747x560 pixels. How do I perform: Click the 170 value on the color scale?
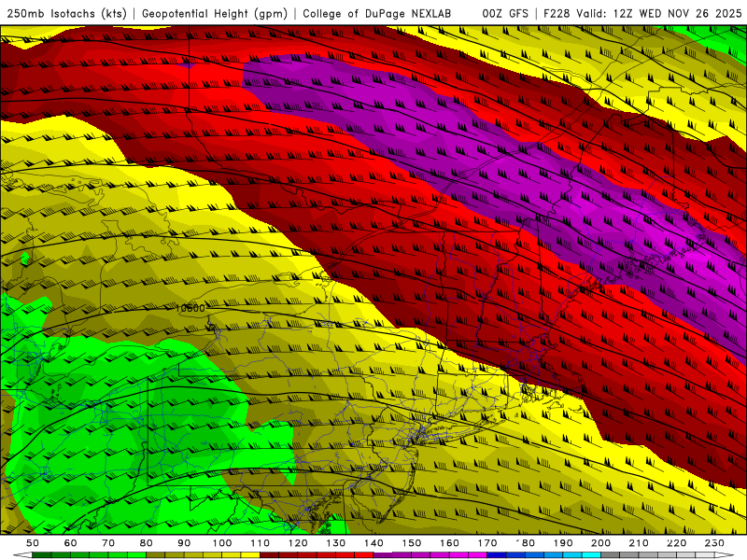487,543
